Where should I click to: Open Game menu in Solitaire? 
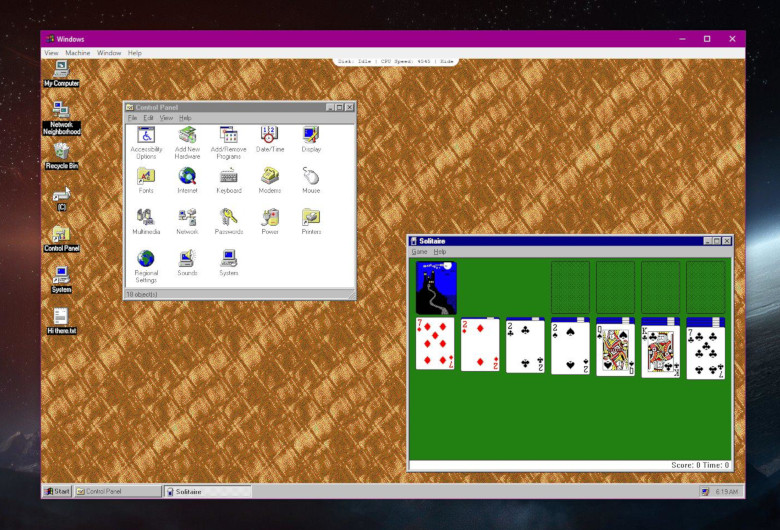[419, 252]
